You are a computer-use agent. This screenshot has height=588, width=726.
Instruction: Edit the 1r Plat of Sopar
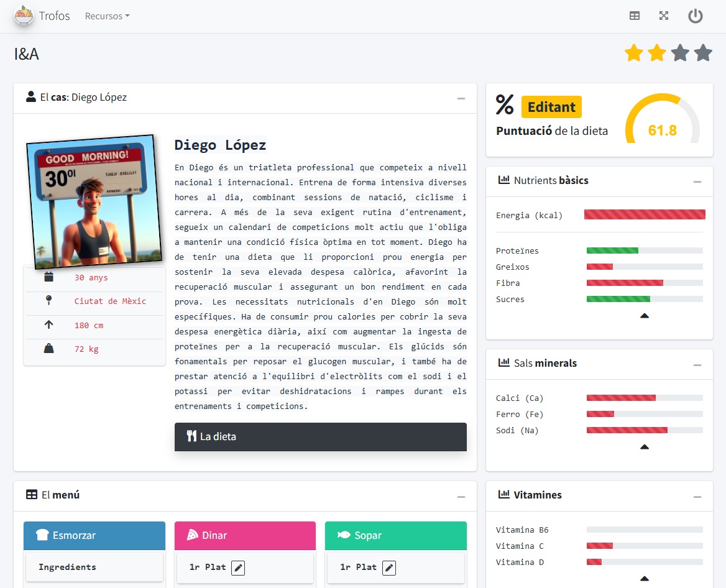[x=389, y=567]
